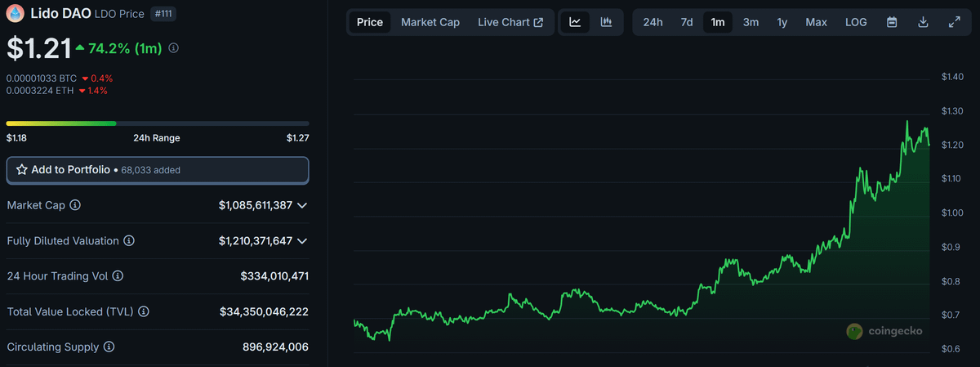Image resolution: width=980 pixels, height=367 pixels.
Task: Click trading volume value $334,010,471
Action: pos(274,276)
